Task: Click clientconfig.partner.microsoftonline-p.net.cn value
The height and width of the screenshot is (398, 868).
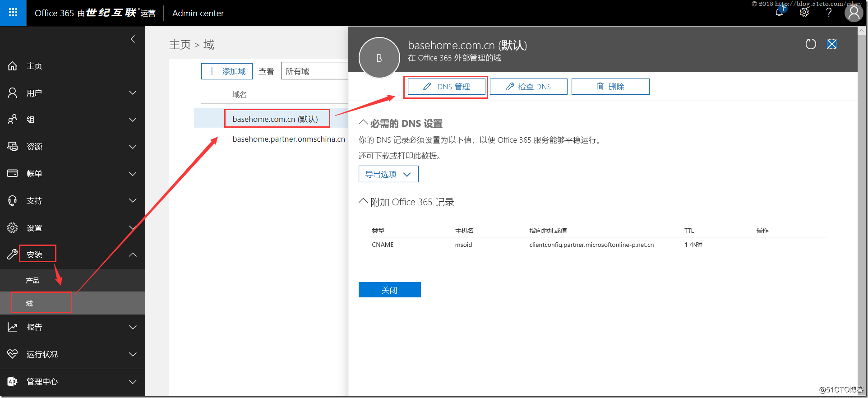Action: click(x=591, y=245)
